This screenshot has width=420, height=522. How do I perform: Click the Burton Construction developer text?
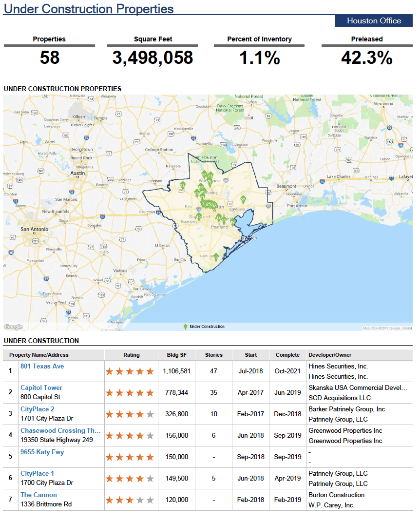click(x=337, y=495)
